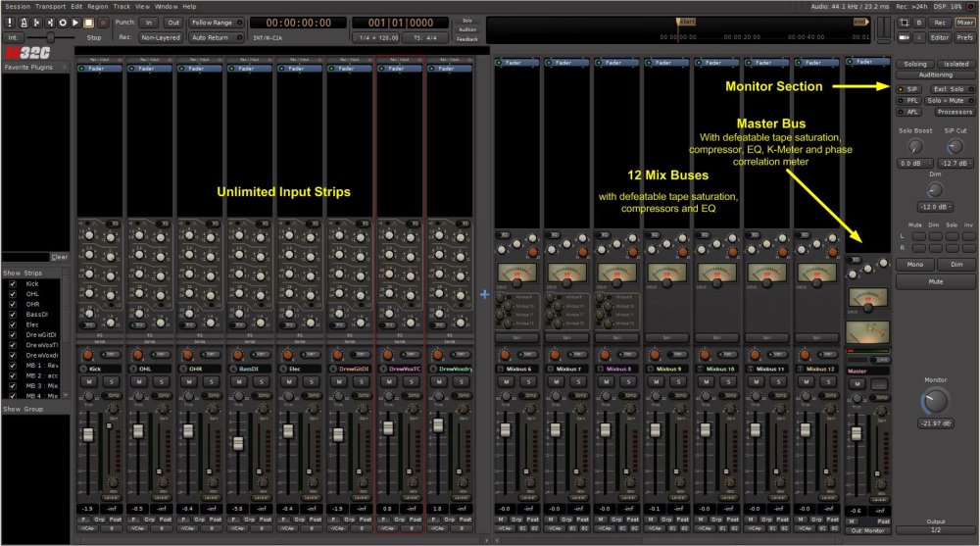Arm the global Record button

103,22
